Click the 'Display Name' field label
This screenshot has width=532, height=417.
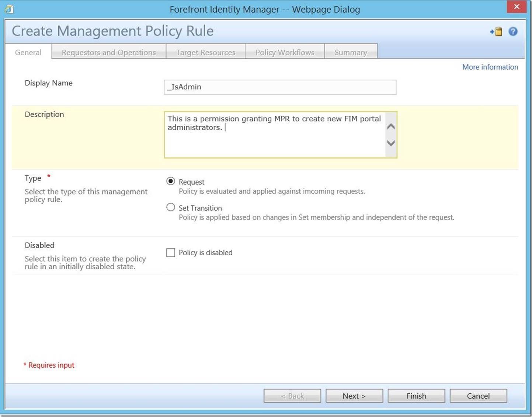[x=49, y=83]
